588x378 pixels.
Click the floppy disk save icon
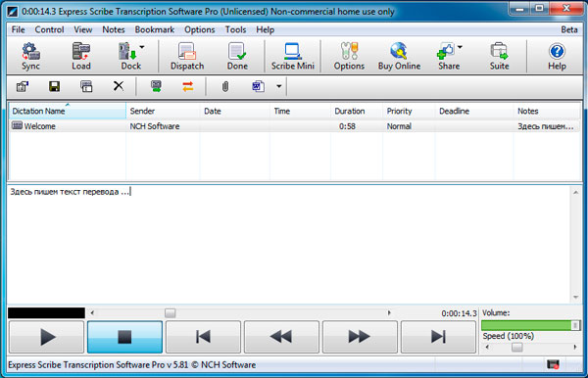54,86
